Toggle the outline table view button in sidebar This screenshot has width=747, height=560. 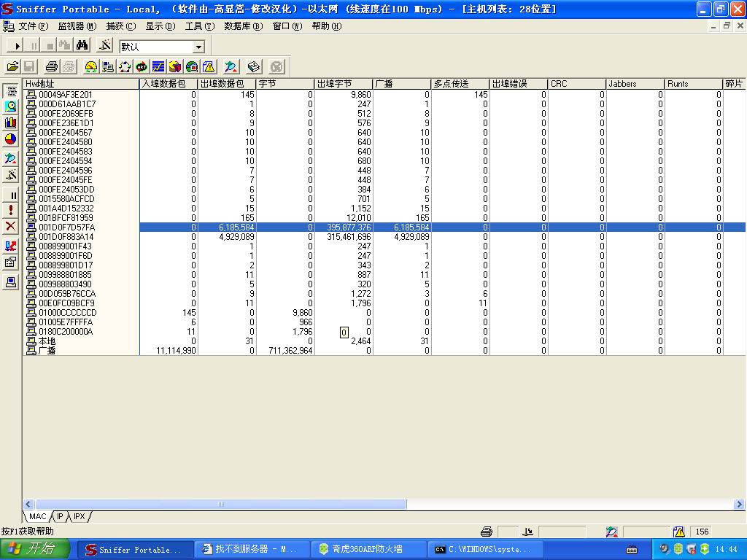click(11, 90)
